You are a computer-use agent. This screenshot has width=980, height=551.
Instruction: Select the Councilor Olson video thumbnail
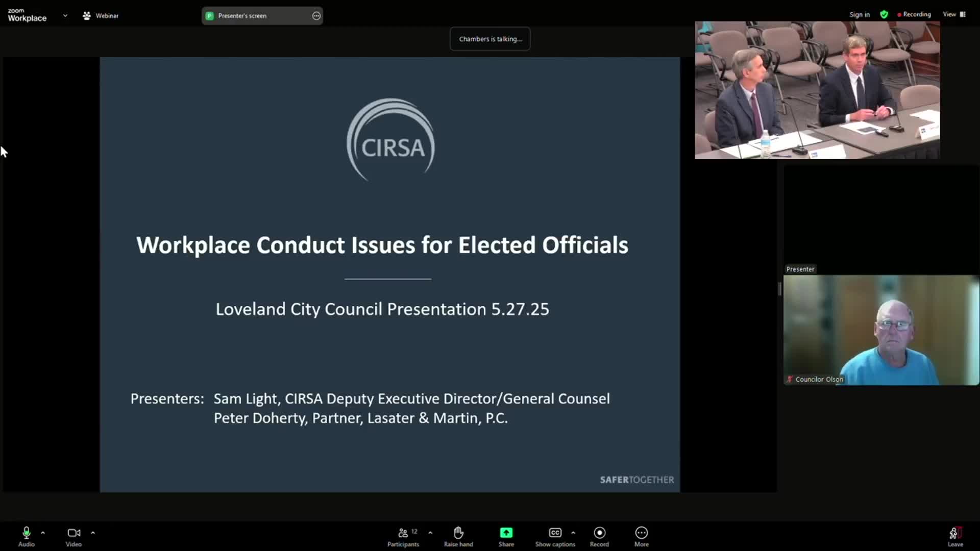tap(881, 330)
